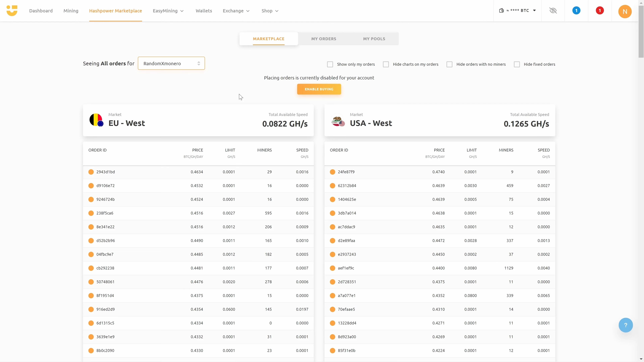Check Show only my orders
Viewport: 644px width, 362px height.
tap(330, 64)
